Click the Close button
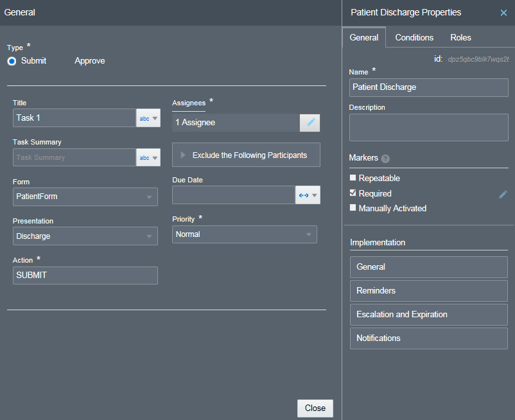 pyautogui.click(x=315, y=408)
